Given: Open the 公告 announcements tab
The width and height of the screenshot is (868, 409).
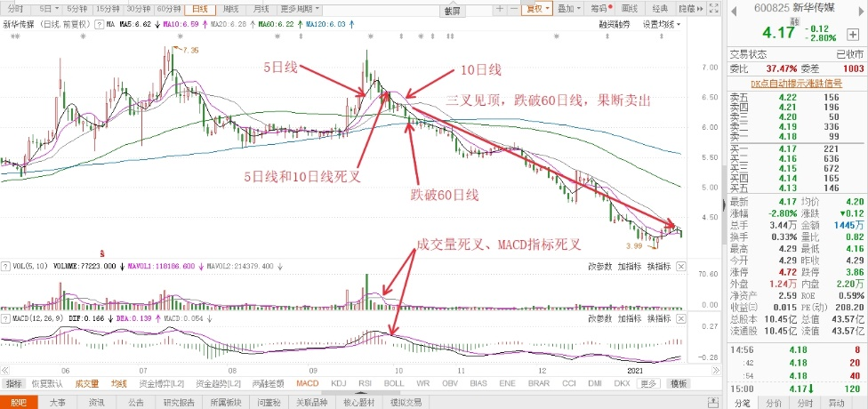Looking at the screenshot, I should click(x=136, y=402).
